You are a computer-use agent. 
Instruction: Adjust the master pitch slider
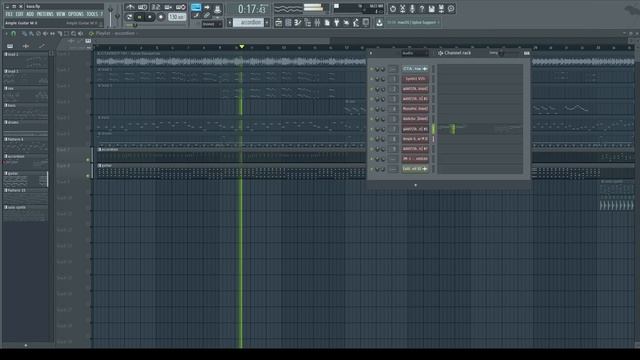click(x=117, y=16)
